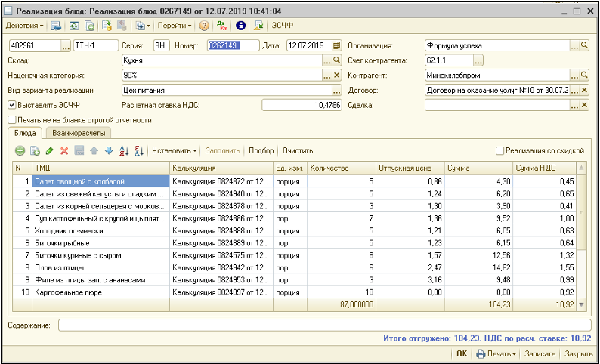This screenshot has height=364, width=600.
Task: Move row down with blue arrow
Action: click(x=108, y=151)
